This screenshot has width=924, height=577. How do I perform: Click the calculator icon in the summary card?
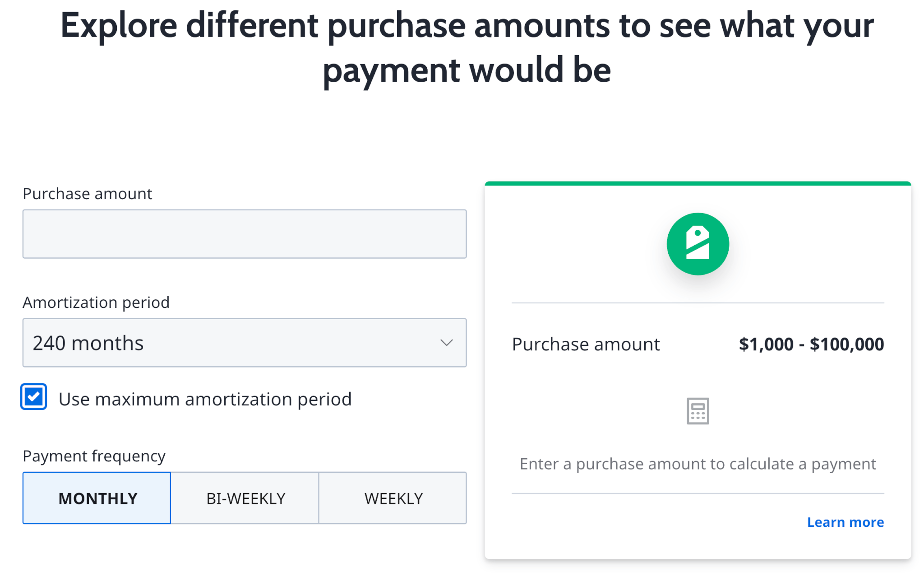click(698, 410)
